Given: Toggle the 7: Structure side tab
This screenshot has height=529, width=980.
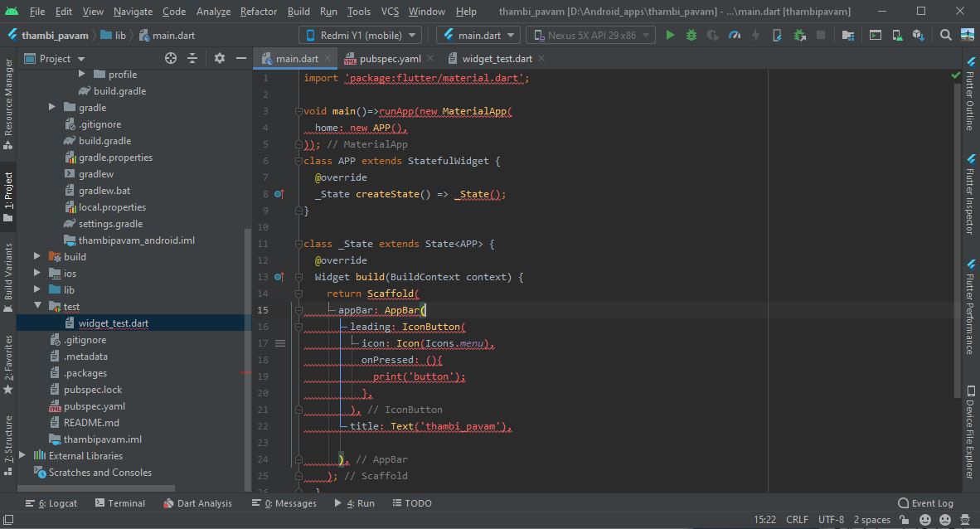Looking at the screenshot, I should pyautogui.click(x=8, y=445).
